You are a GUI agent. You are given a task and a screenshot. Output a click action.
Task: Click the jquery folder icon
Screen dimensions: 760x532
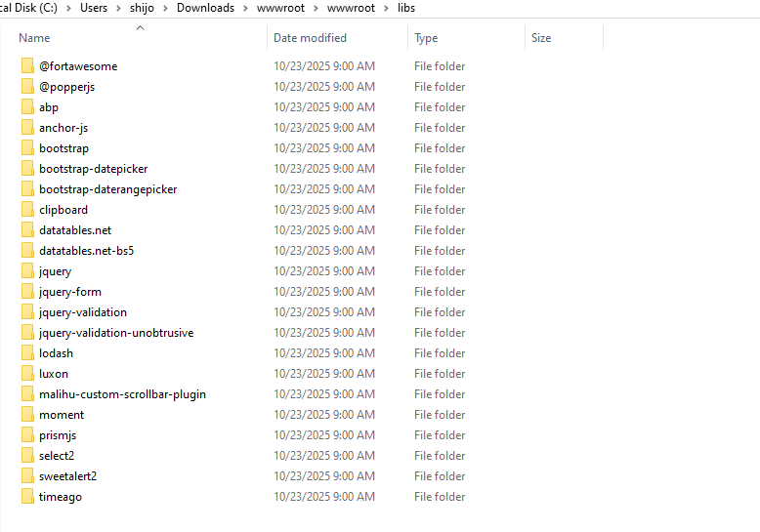click(x=26, y=271)
